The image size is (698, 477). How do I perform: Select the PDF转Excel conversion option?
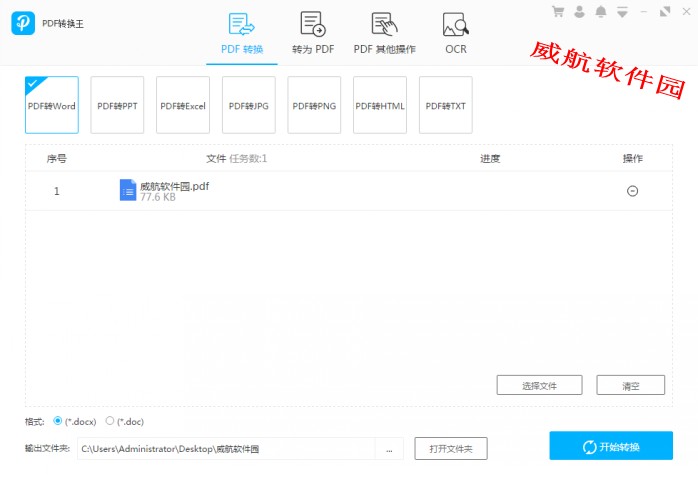[183, 105]
